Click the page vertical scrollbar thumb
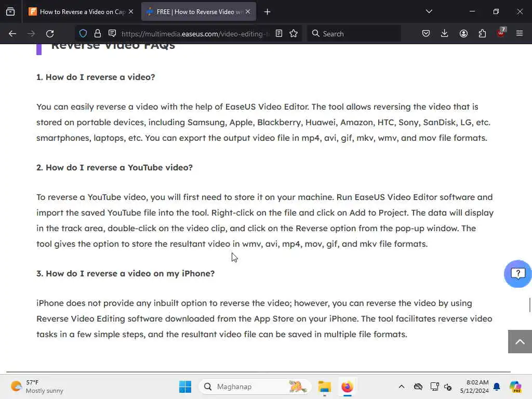 tap(529, 304)
